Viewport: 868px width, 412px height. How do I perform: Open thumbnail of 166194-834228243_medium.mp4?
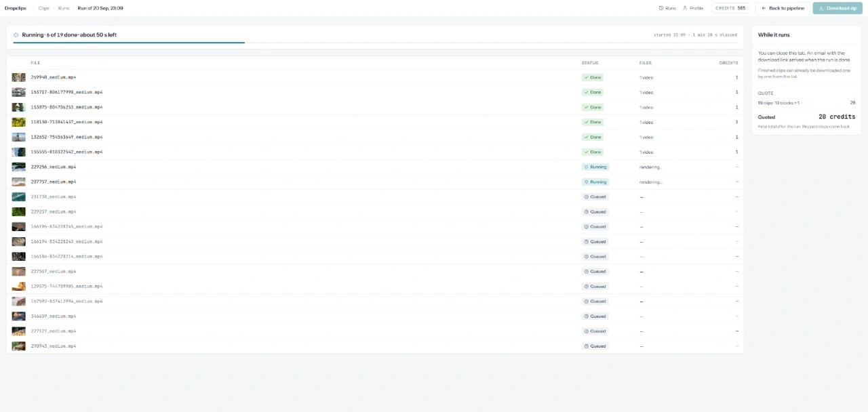(19, 241)
